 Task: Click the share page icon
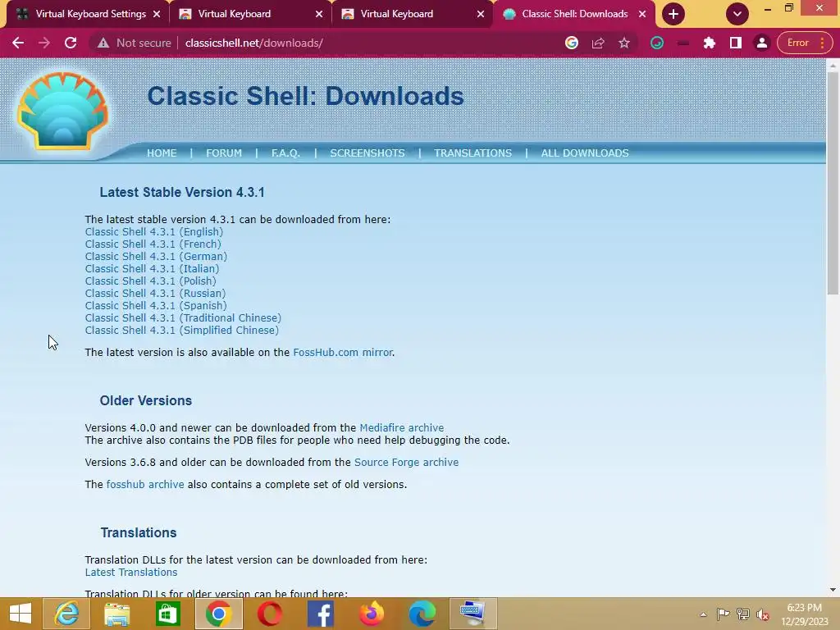(598, 43)
